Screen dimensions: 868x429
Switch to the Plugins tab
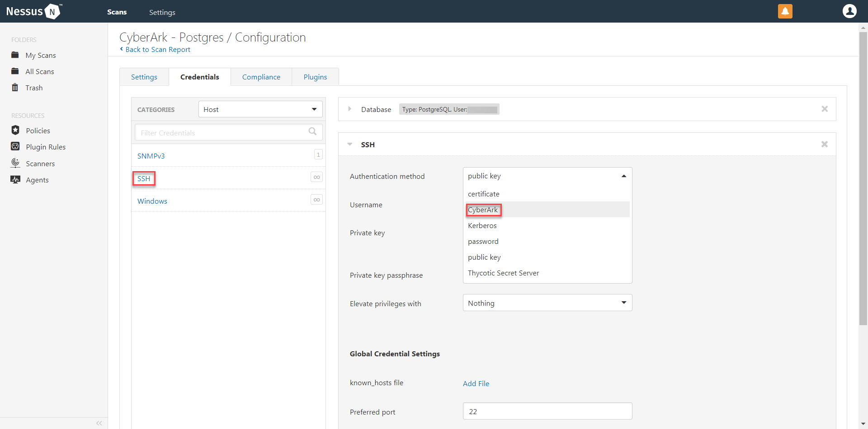pos(315,77)
